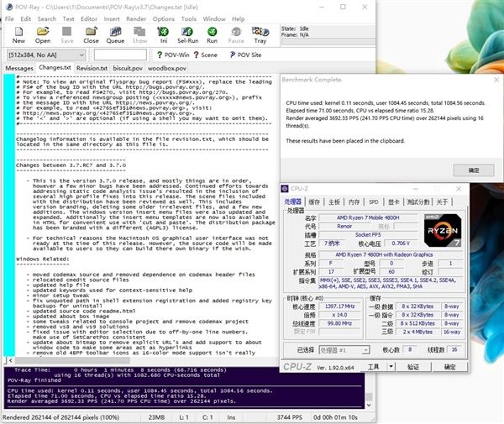504x424 pixels.
Task: Select the CPU-Z 关于 tab
Action: click(442, 202)
